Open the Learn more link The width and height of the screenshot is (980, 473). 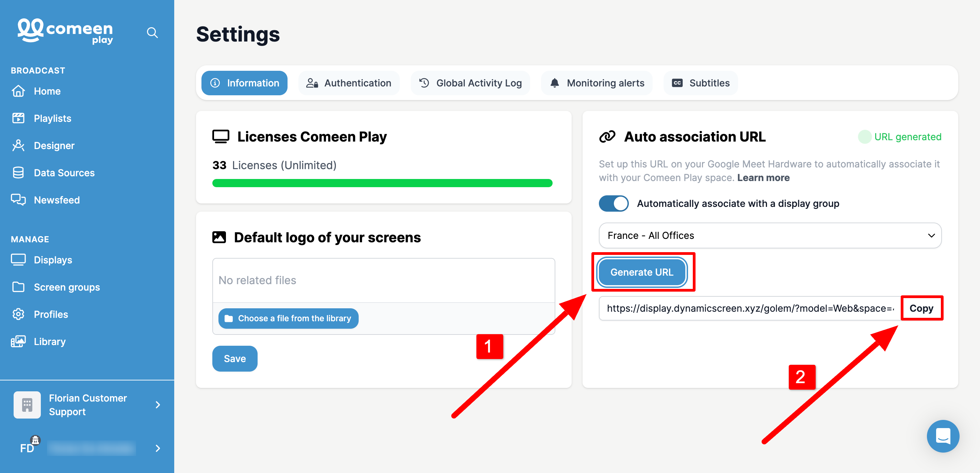(763, 178)
